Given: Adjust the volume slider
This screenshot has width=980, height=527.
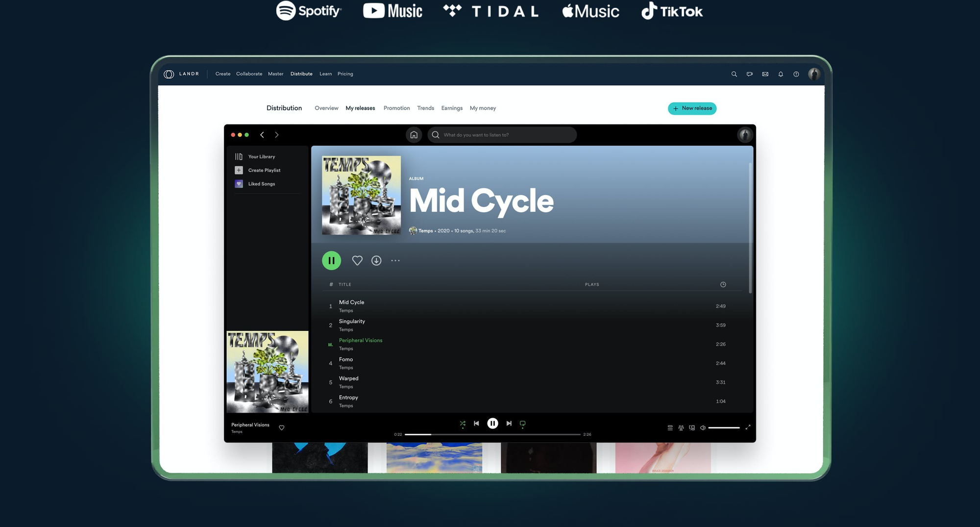Looking at the screenshot, I should tap(724, 428).
